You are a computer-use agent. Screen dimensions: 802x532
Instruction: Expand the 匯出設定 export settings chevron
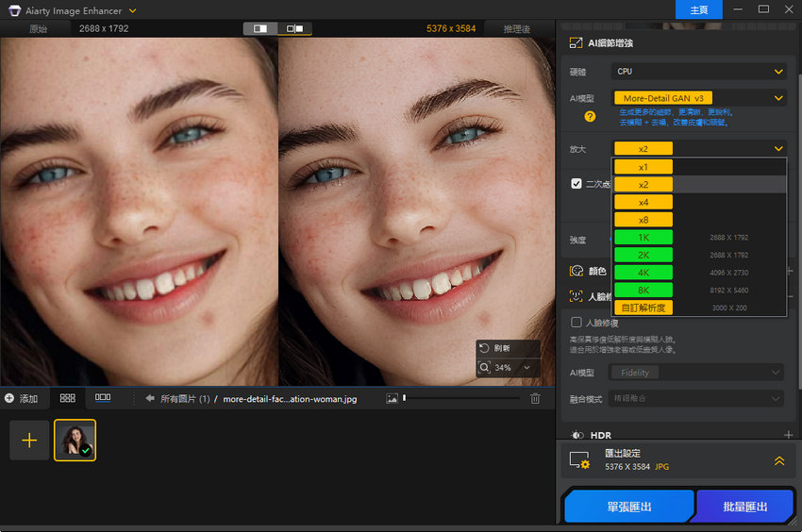point(779,460)
